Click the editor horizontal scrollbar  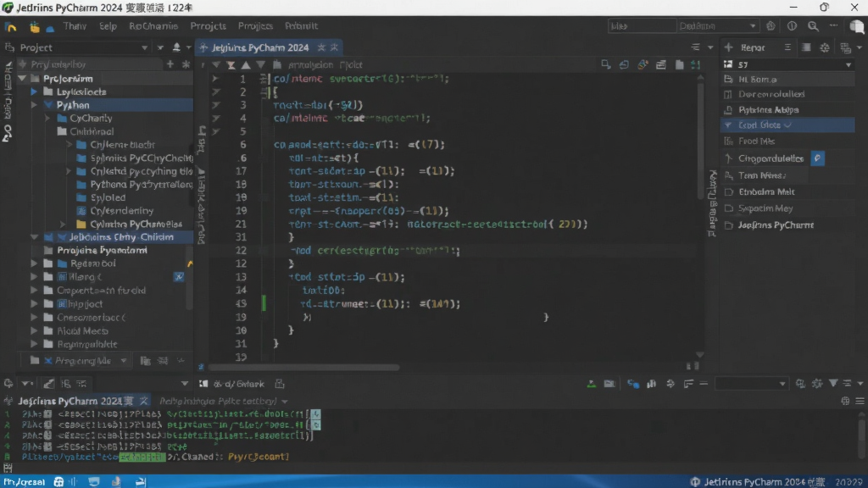pos(303,367)
